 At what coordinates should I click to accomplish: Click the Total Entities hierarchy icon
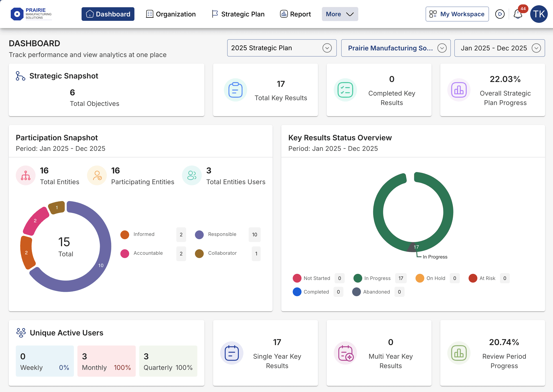(26, 175)
